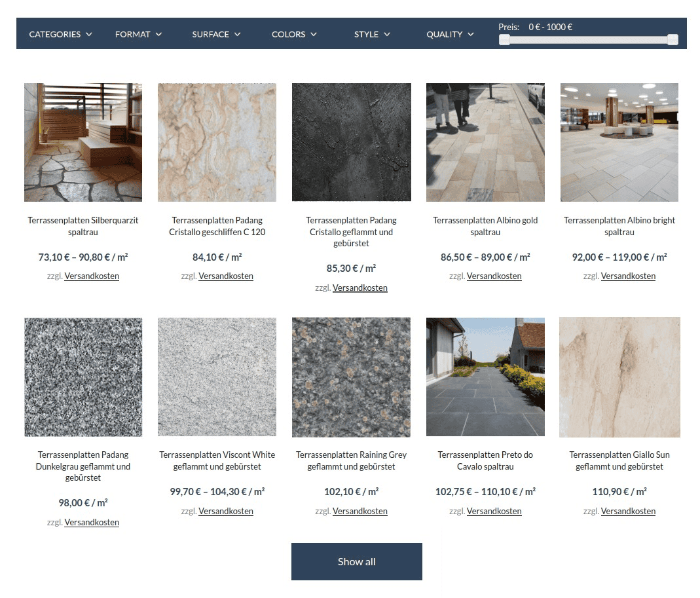Open the Terrassenplatten Albino gold spaltrau product title
Image resolution: width=700 pixels, height=598 pixels.
click(x=485, y=226)
